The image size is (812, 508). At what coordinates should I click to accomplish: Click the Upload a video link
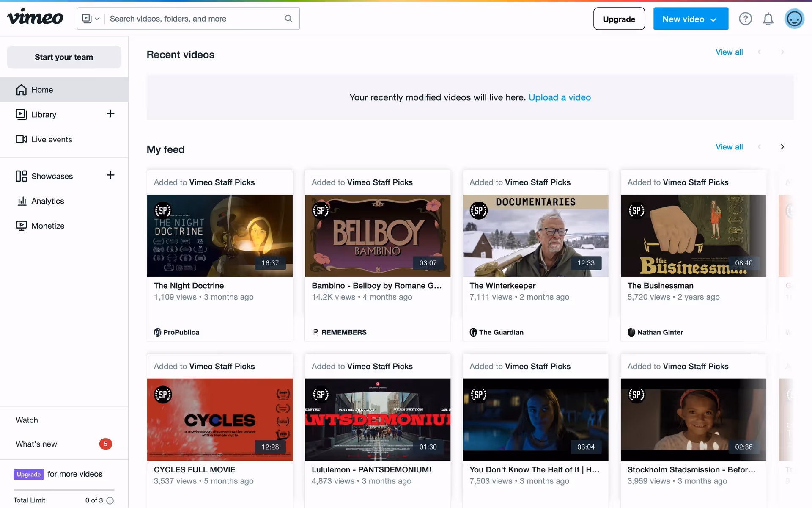coord(560,97)
